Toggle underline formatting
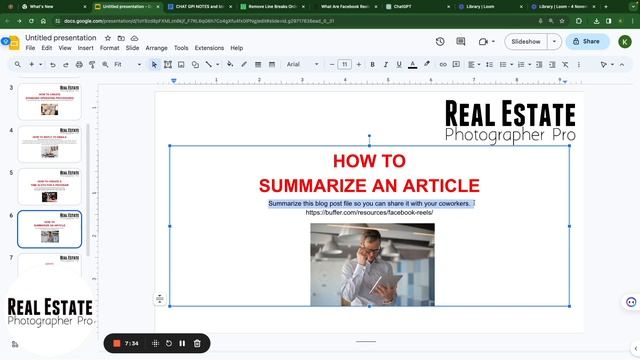Viewport: 640px width, 360px height. pyautogui.click(x=399, y=64)
